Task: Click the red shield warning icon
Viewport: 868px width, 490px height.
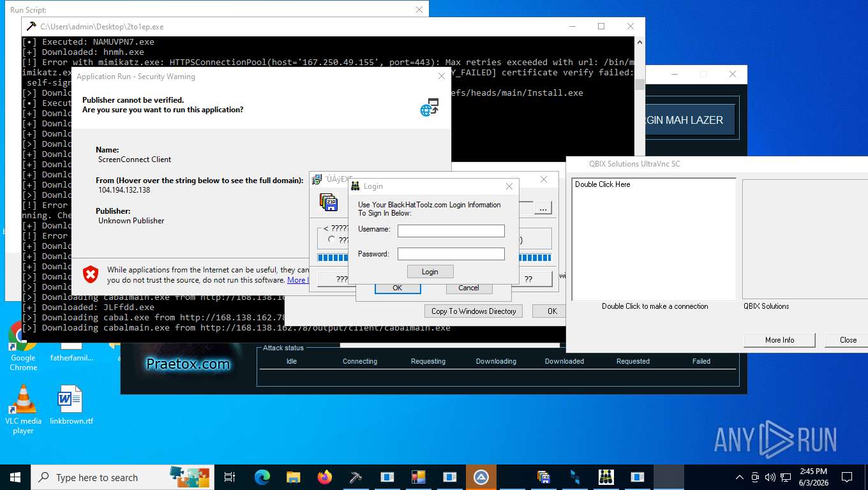Action: tap(91, 275)
